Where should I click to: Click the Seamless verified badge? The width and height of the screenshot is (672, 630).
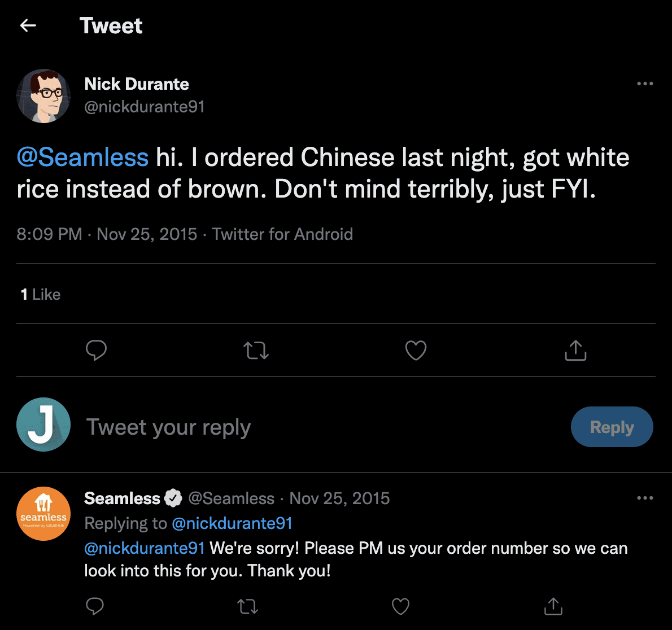click(x=173, y=498)
